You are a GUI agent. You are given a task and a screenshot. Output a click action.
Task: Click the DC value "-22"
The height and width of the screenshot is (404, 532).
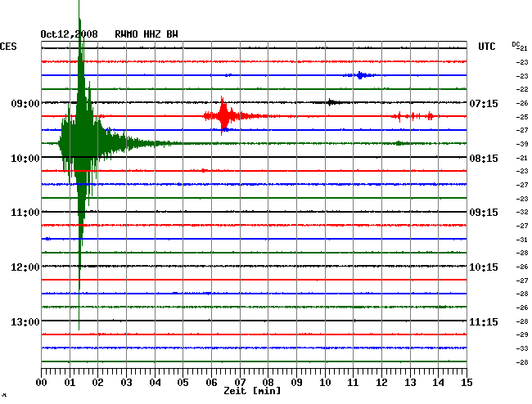tap(522, 89)
